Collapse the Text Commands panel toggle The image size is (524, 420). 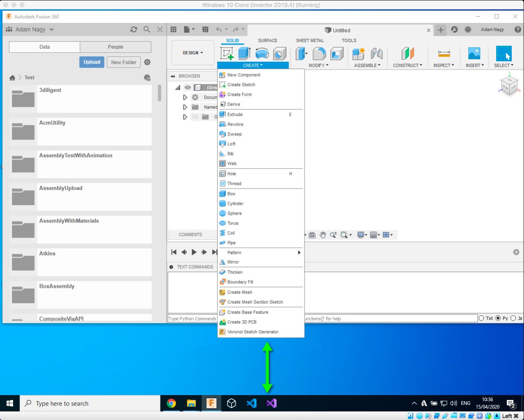tap(171, 267)
